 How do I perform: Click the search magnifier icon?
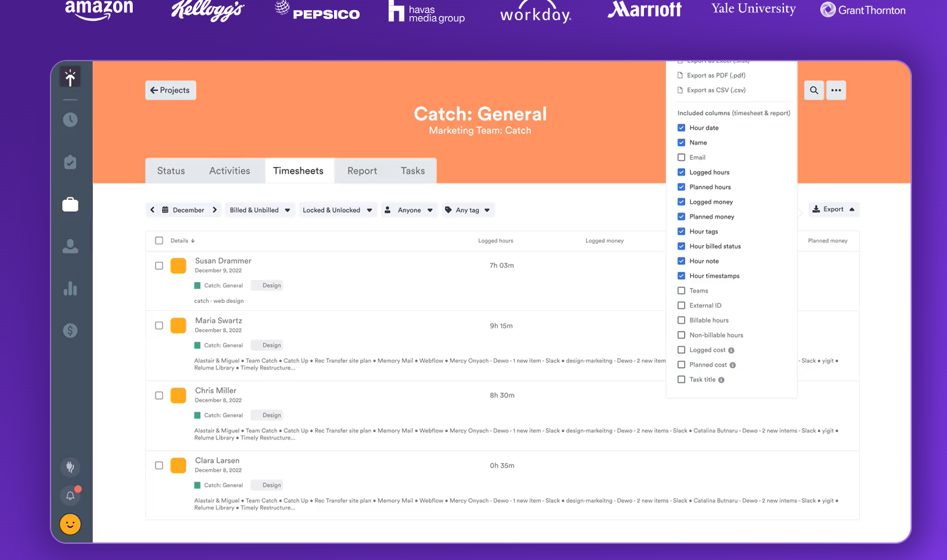click(x=814, y=90)
